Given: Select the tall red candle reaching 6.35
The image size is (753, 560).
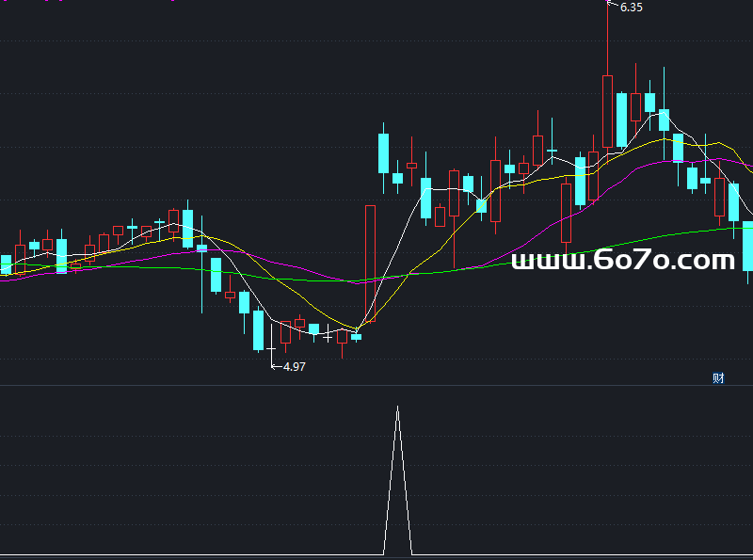Looking at the screenshot, I should 607,111.
